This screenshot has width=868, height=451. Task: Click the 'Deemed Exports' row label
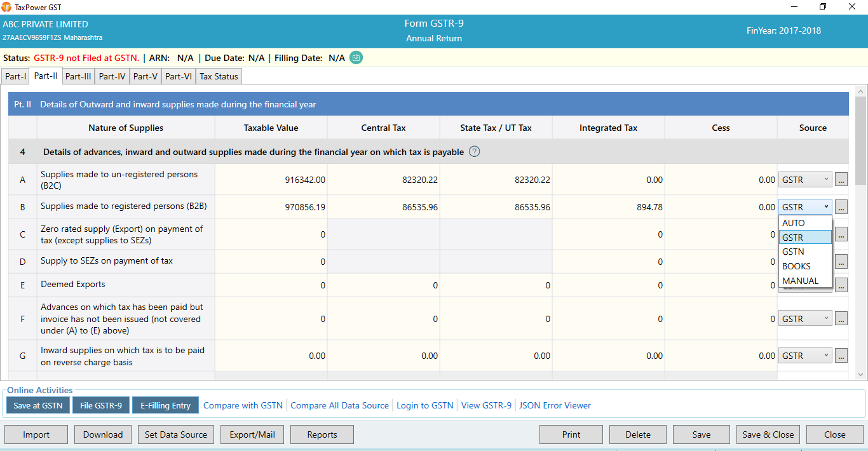pos(73,285)
